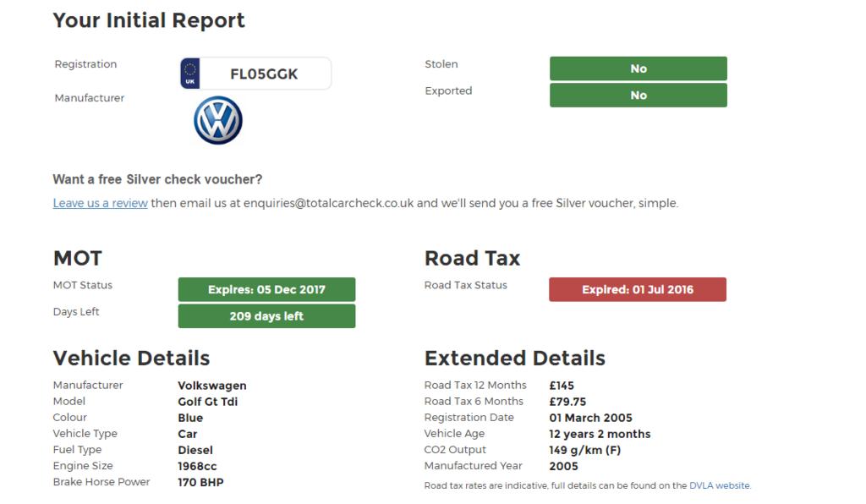Select the '£79.75' road tax value
The width and height of the screenshot is (866, 504).
pyautogui.click(x=567, y=402)
